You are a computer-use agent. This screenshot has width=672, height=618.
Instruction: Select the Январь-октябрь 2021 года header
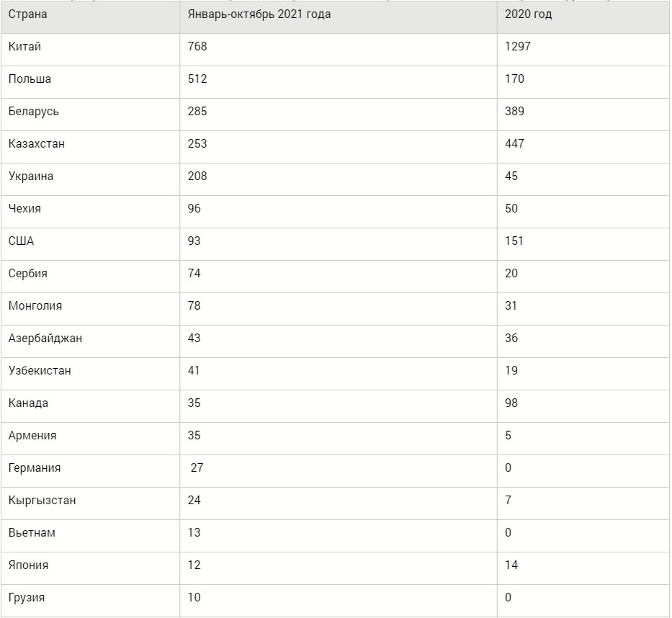pyautogui.click(x=259, y=14)
